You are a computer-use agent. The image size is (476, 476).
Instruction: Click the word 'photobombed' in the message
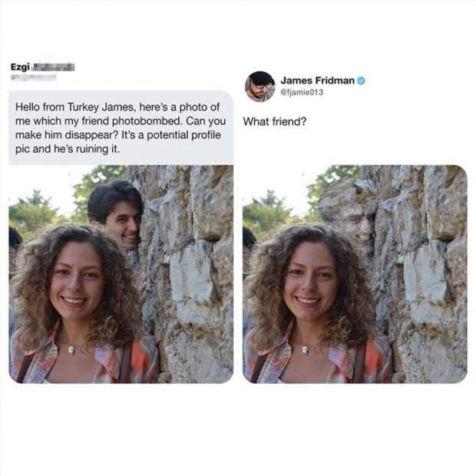click(x=147, y=121)
